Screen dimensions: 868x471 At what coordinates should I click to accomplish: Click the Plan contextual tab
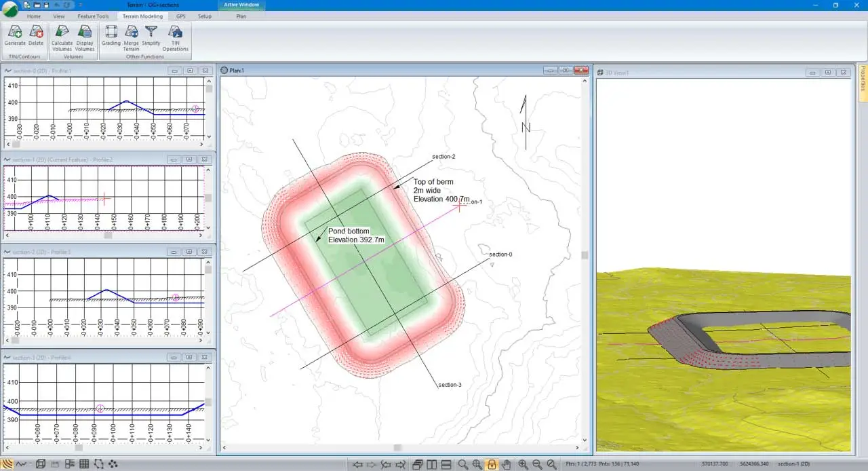pos(241,16)
